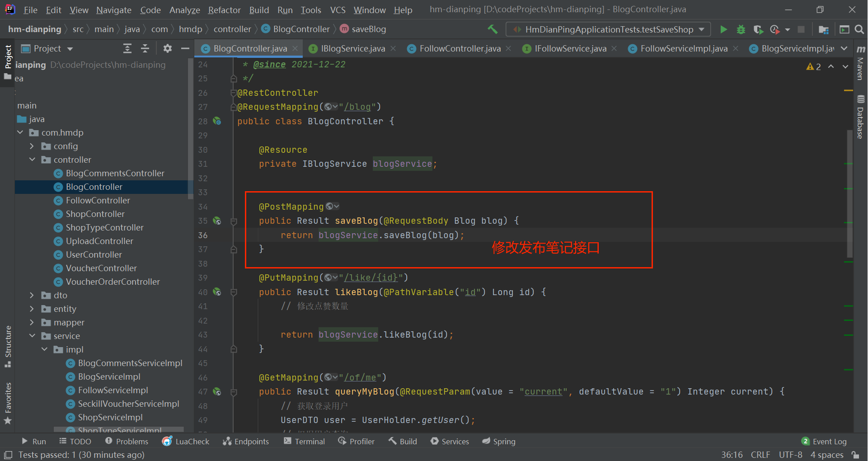Click the 36:16 caret position indicator

[732, 455]
